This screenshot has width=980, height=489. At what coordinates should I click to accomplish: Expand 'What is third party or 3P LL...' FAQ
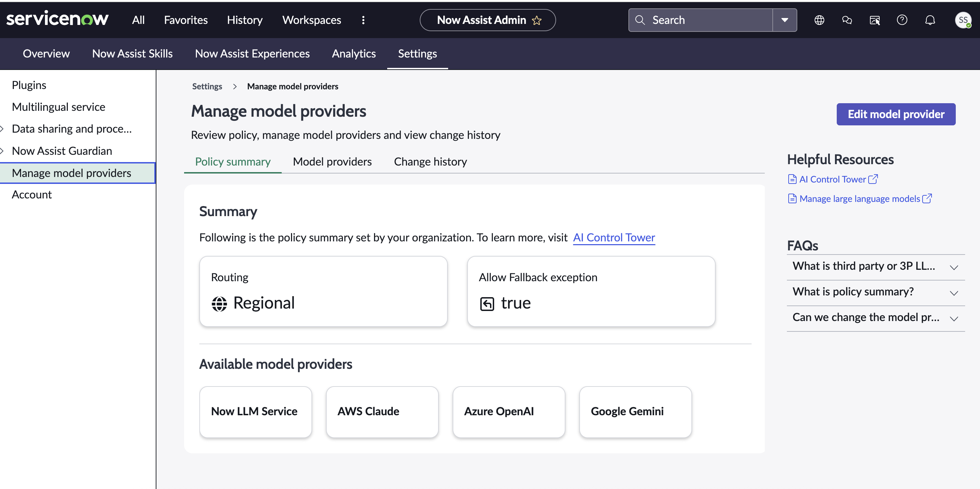click(x=876, y=266)
